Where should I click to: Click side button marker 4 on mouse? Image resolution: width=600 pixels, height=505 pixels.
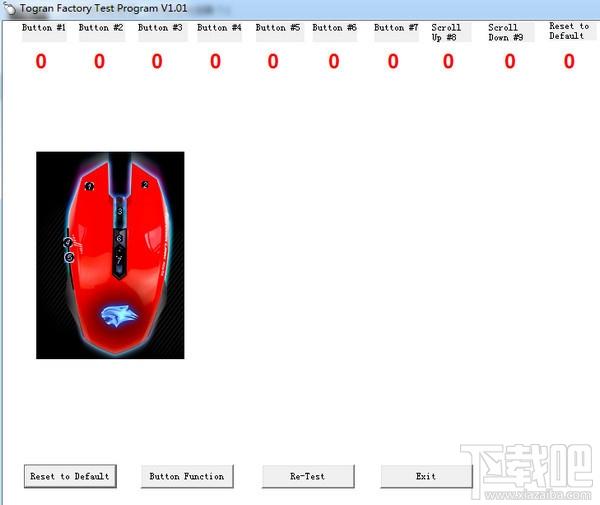click(68, 242)
